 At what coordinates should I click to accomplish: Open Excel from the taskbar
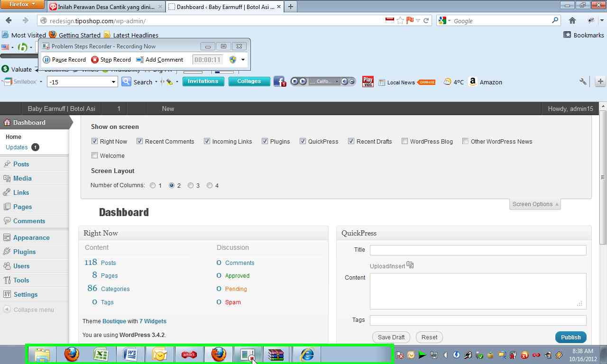[x=101, y=354]
